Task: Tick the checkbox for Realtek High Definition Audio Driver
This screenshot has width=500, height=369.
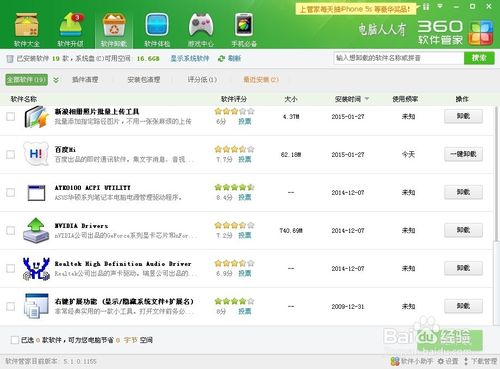Action: [x=11, y=268]
